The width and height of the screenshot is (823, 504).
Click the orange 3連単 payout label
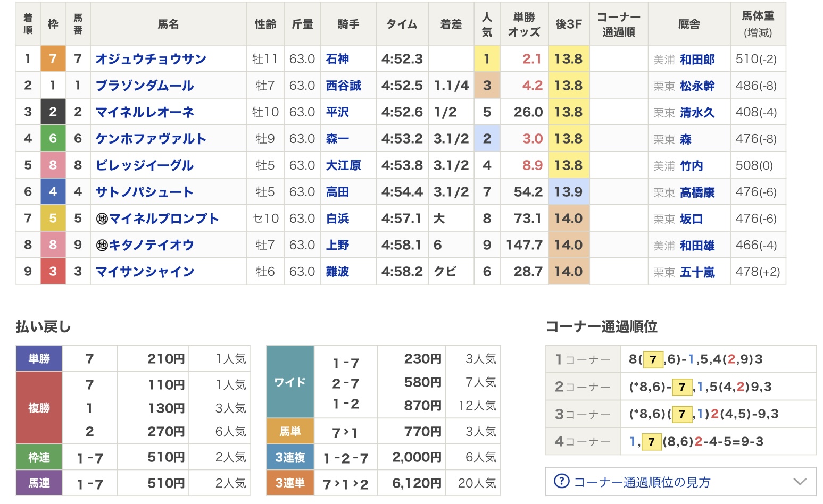290,483
